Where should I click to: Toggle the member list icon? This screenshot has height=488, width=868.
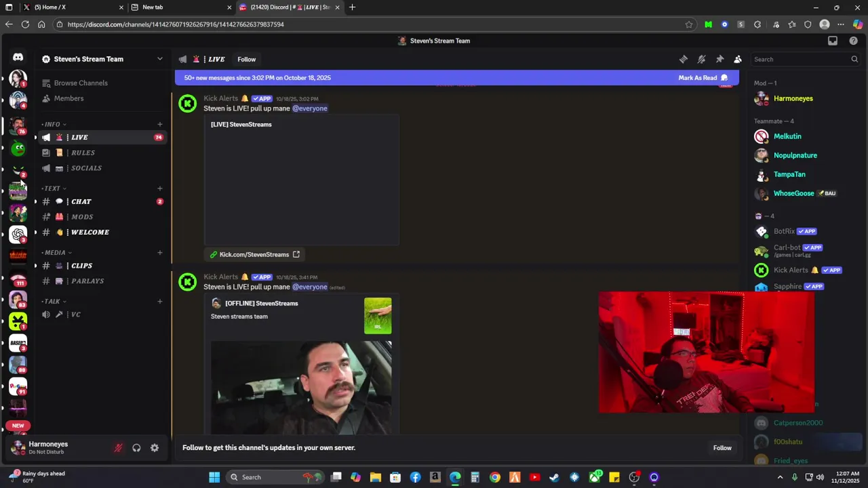[738, 59]
